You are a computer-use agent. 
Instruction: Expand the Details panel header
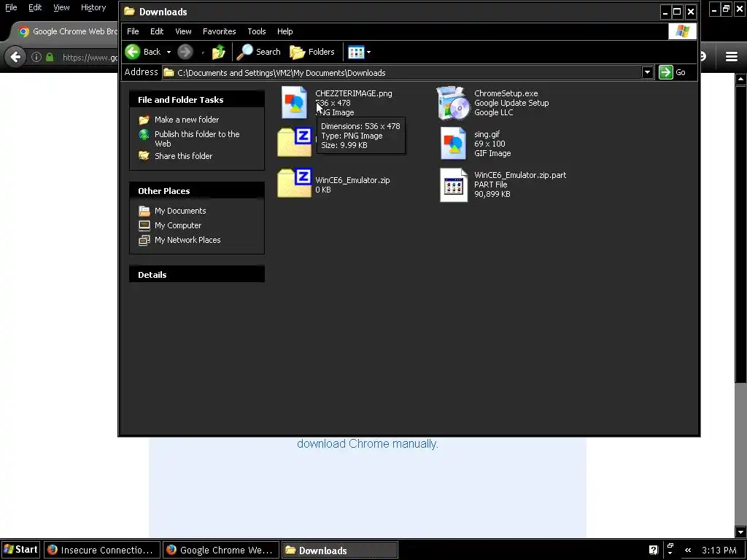click(x=197, y=274)
